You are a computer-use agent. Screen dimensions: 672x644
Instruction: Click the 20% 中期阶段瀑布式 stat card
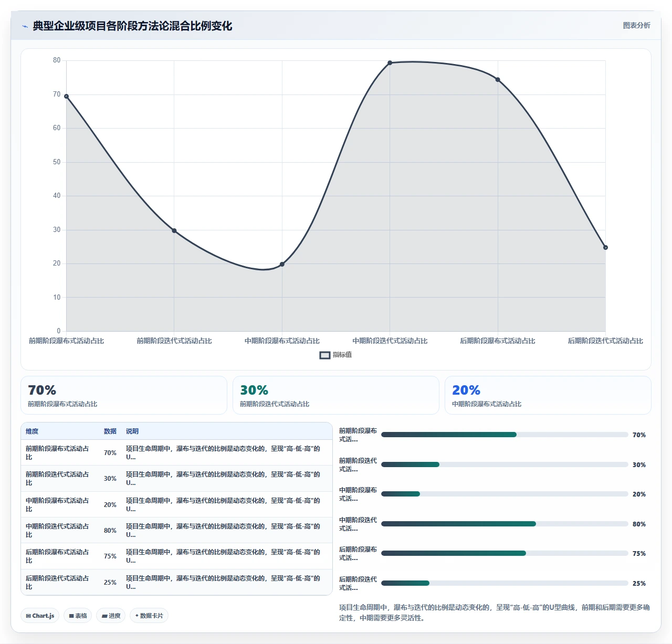coord(548,395)
